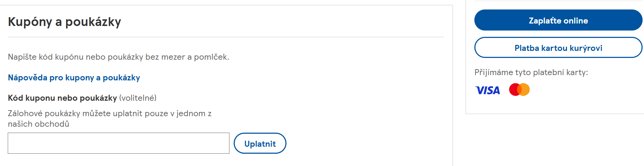644x166 pixels.
Task: Open Nápověda pro kupony a poukázky link
Action: 74,78
